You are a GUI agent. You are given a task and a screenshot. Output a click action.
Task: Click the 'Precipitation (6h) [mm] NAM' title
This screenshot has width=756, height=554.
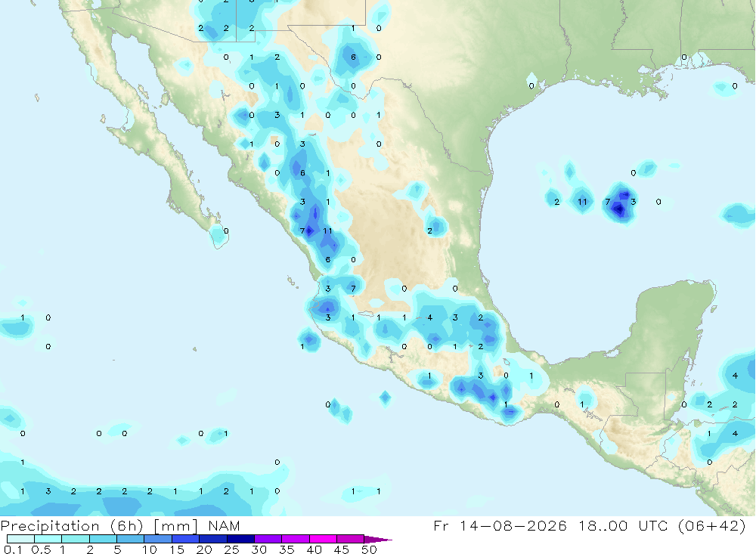[120, 526]
